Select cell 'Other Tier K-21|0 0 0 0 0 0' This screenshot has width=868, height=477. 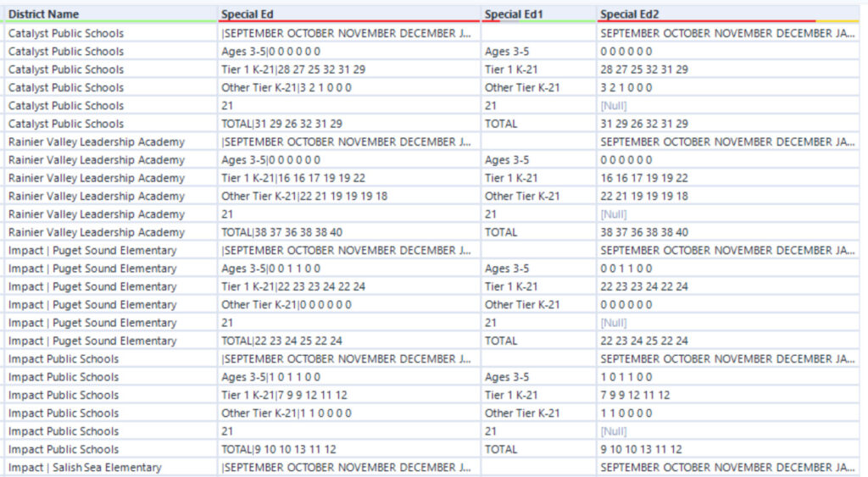348,305
